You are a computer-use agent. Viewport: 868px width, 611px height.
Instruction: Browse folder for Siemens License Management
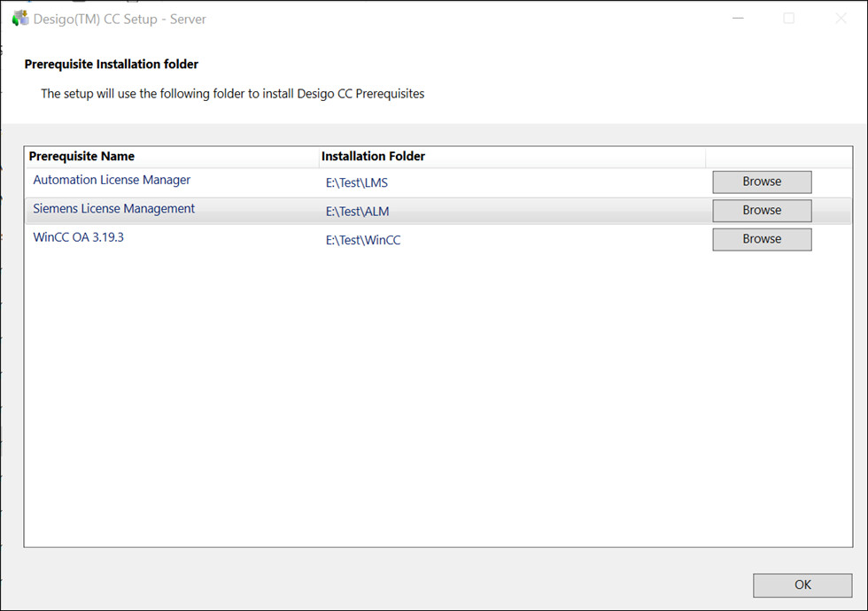762,211
